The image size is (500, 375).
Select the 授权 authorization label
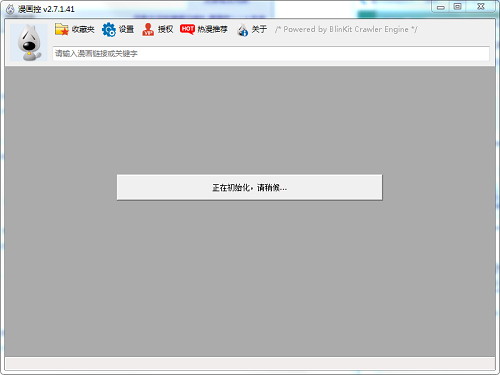[x=165, y=29]
